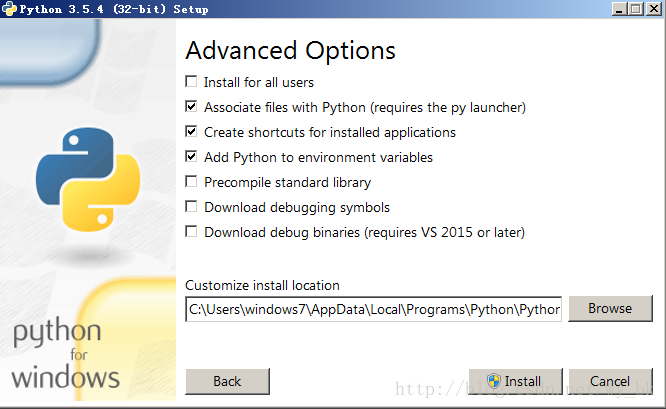Click the install location path field

[373, 309]
